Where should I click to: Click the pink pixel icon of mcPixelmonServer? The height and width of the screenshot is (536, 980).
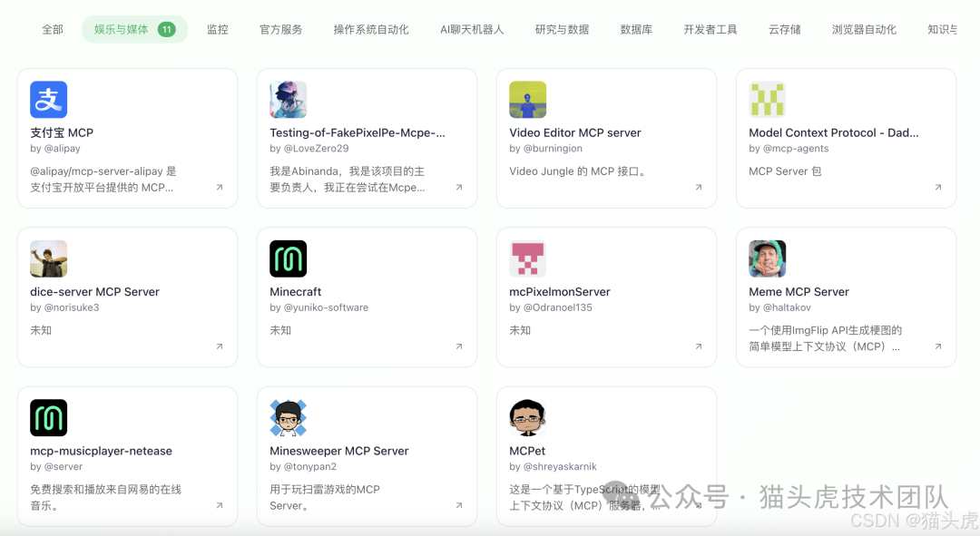(527, 258)
